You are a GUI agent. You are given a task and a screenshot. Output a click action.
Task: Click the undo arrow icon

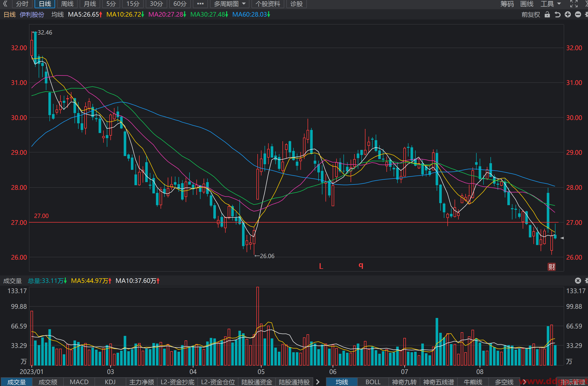[x=557, y=15]
